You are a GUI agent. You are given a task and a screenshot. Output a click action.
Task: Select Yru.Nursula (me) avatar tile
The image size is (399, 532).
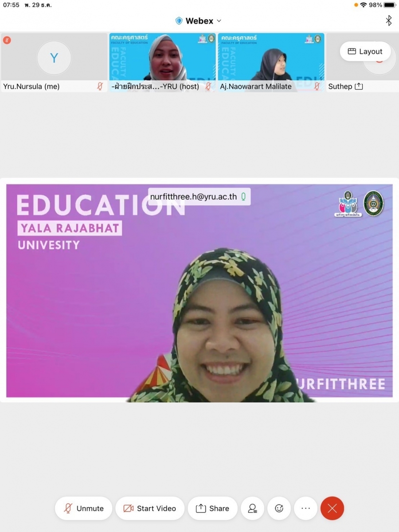pos(54,58)
